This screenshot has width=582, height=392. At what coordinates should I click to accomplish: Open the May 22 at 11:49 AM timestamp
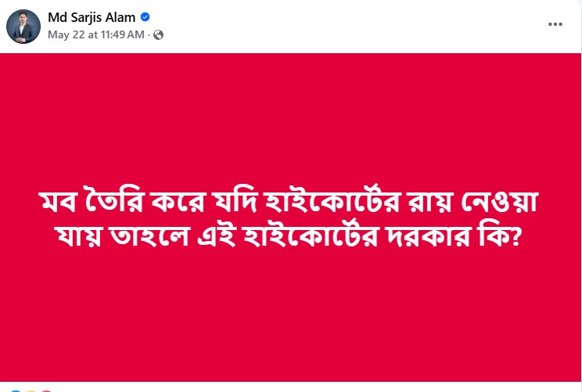[x=95, y=35]
